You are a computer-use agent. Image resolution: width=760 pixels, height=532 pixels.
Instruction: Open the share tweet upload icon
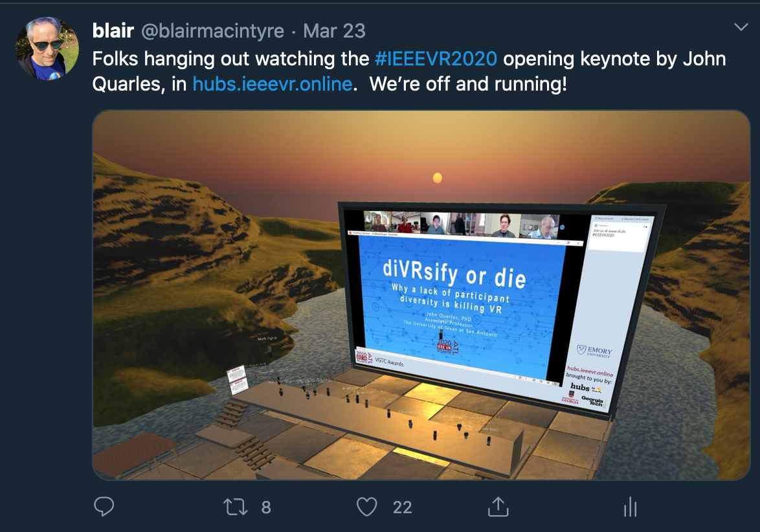click(x=498, y=506)
